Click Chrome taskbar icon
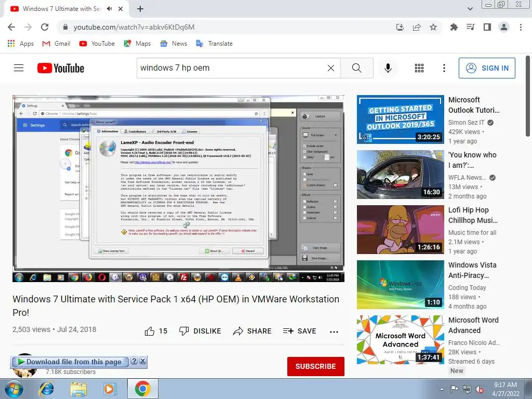The image size is (532, 399). click(x=142, y=389)
